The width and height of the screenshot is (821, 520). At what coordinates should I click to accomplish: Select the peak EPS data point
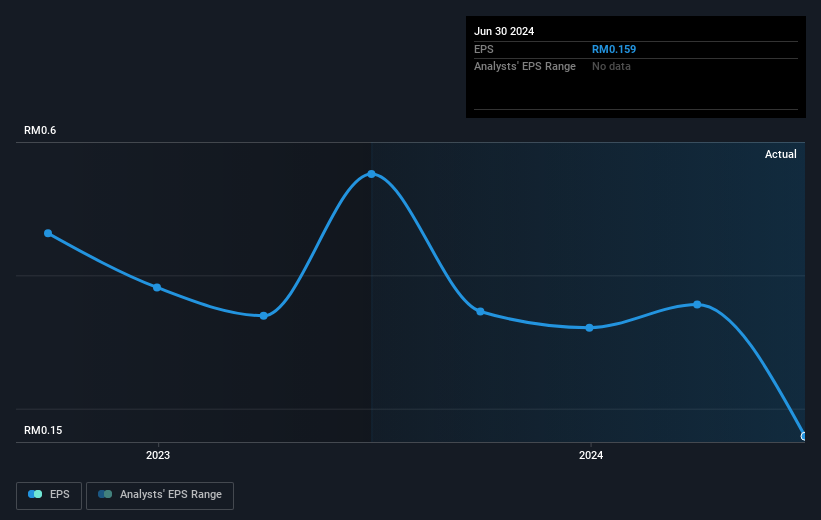371,174
